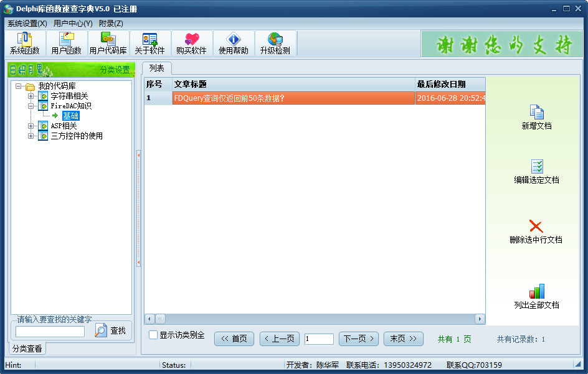Click the magnifier 查找 search icon

[x=100, y=330]
